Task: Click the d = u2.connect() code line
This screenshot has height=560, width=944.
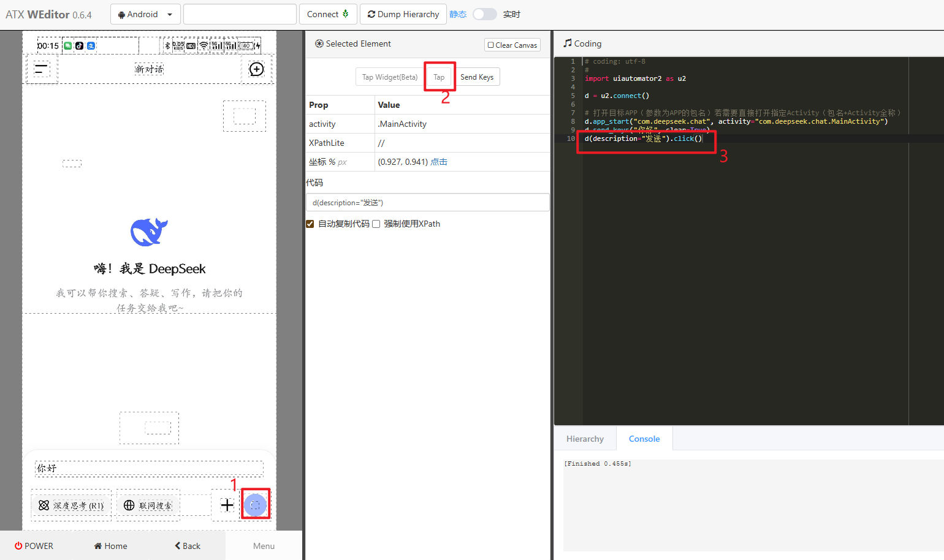Action: click(617, 96)
